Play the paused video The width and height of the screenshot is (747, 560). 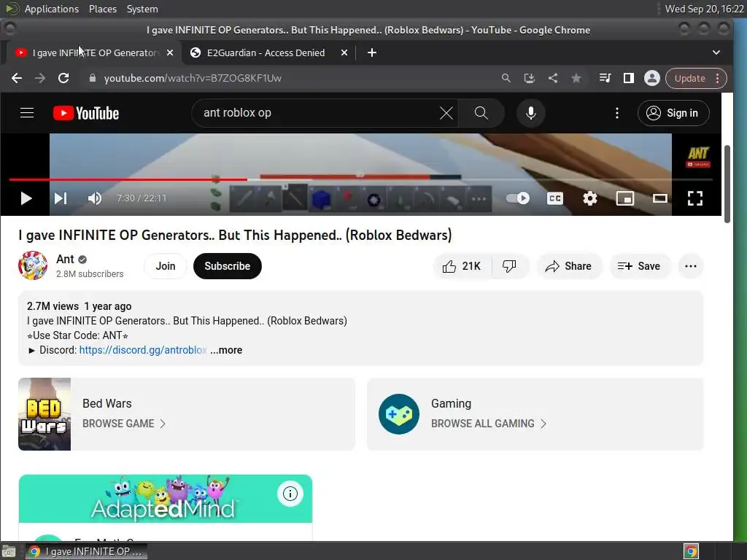26,198
